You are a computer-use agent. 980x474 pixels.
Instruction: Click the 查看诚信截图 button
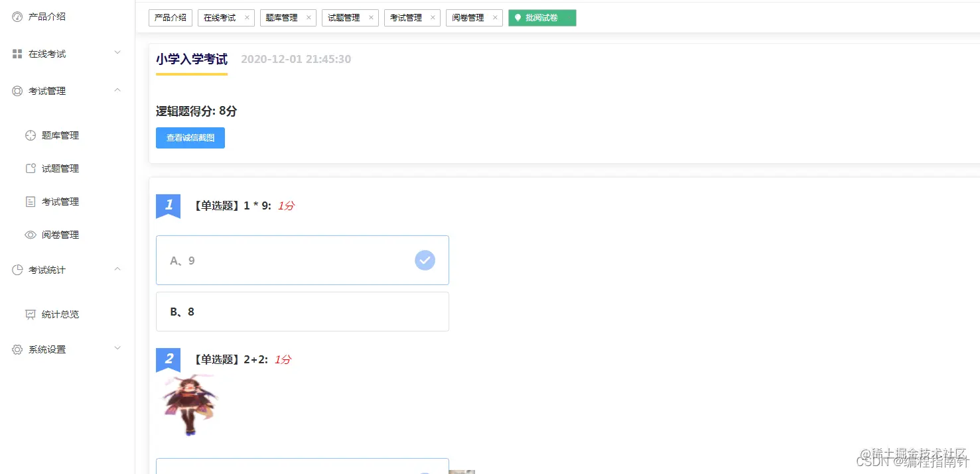[x=190, y=138]
